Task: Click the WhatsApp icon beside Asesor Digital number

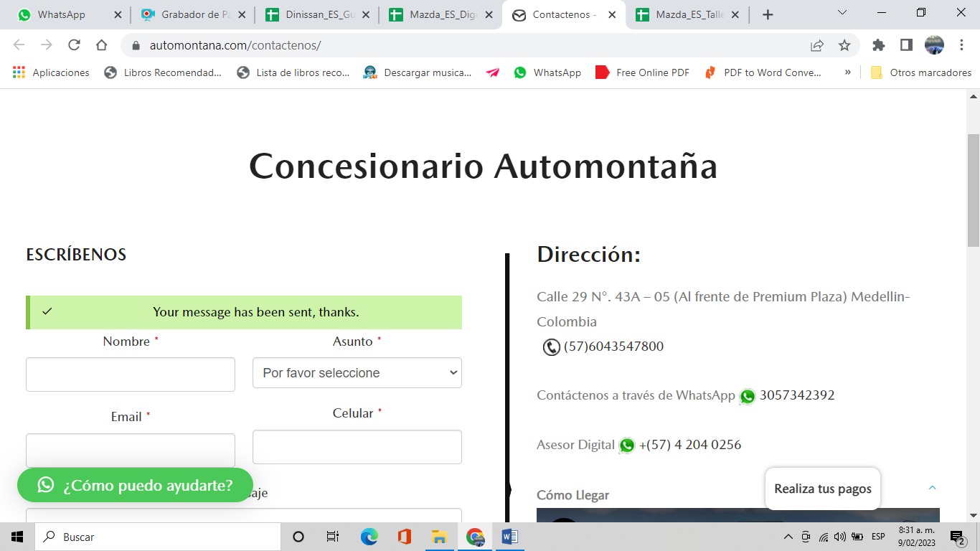Action: tap(627, 446)
